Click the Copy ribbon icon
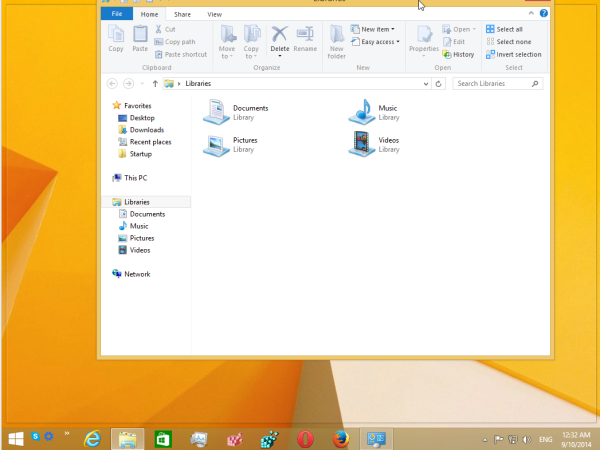This screenshot has width=600, height=450. tap(116, 38)
